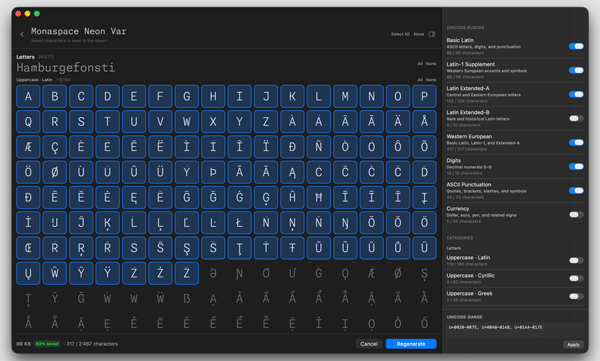Image resolution: width=600 pixels, height=361 pixels.
Task: Turn on the Uppercase · Greek category toggle
Action: click(576, 296)
